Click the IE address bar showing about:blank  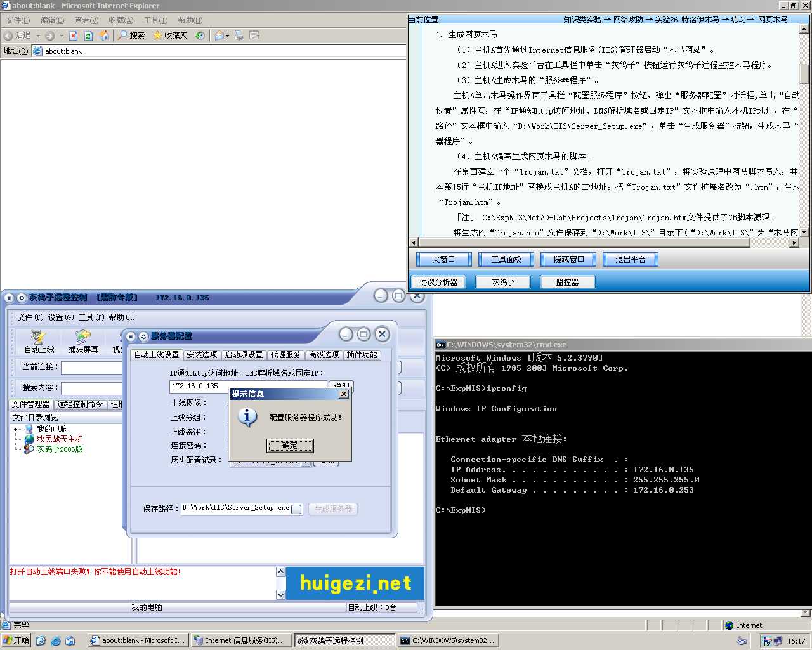point(219,51)
